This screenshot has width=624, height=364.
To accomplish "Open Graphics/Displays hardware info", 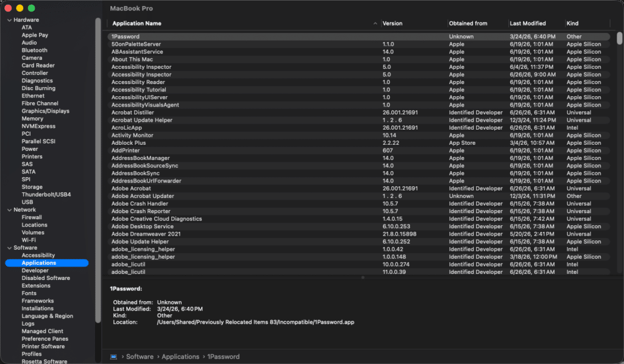I will (x=45, y=111).
